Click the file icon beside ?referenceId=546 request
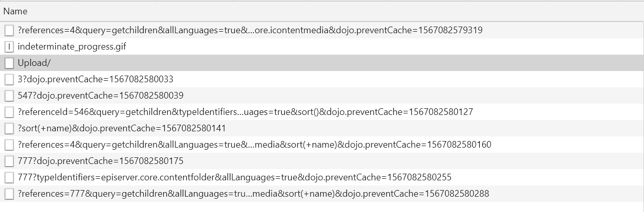 (9, 112)
